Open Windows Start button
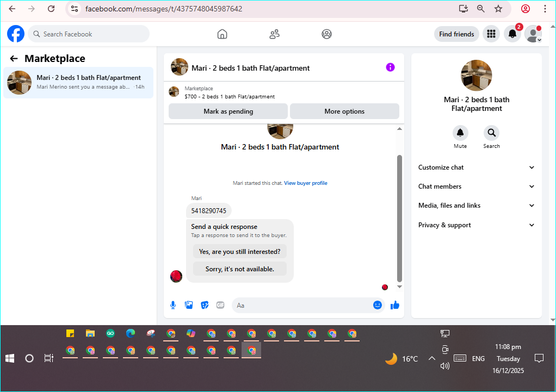Image resolution: width=556 pixels, height=392 pixels. coord(10,358)
